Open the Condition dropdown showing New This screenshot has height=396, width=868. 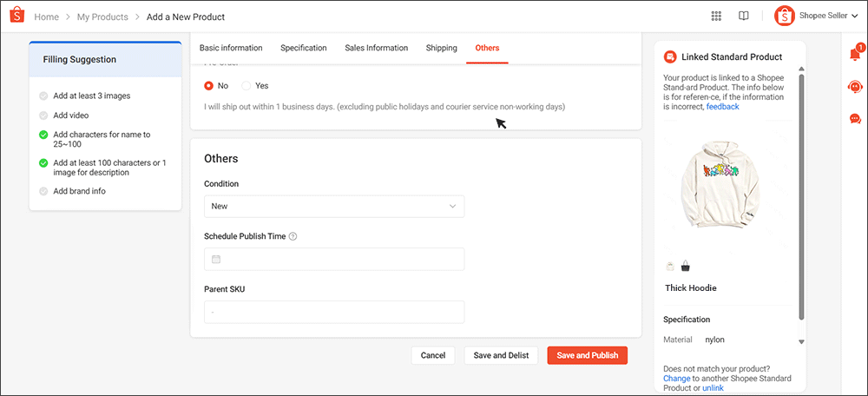pyautogui.click(x=334, y=206)
